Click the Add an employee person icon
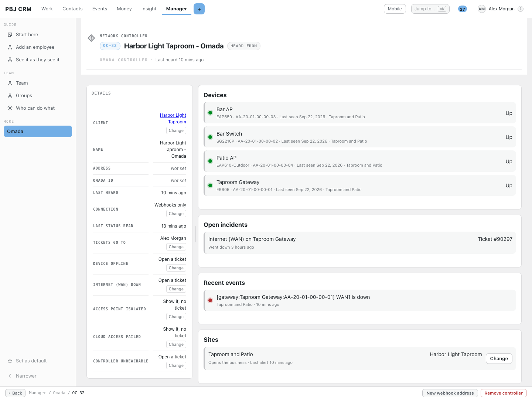 [10, 47]
